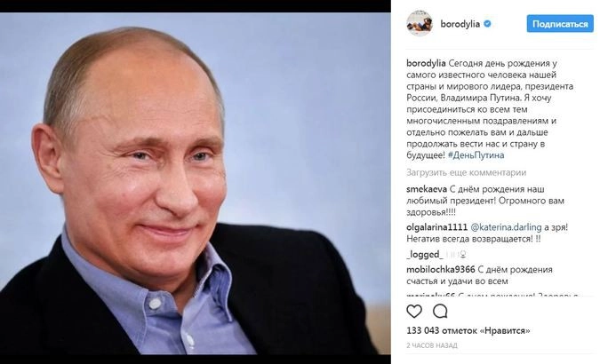The height and width of the screenshot is (364, 600).
Task: Open comments with the speech bubble icon
Action: (x=440, y=312)
